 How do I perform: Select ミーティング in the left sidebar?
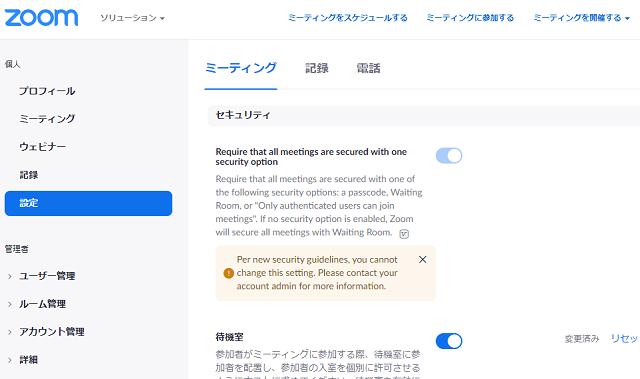(47, 119)
